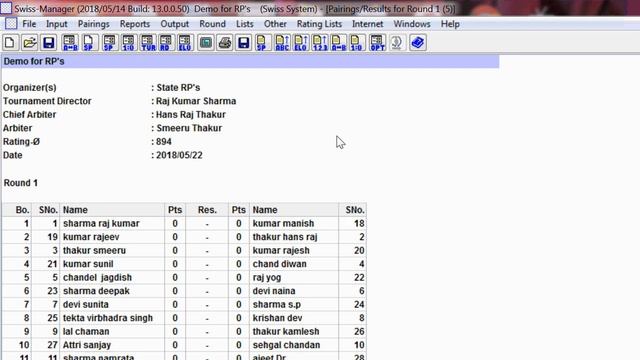
Task: Click the yellow A↔B pairings list icon
Action: pos(338,42)
